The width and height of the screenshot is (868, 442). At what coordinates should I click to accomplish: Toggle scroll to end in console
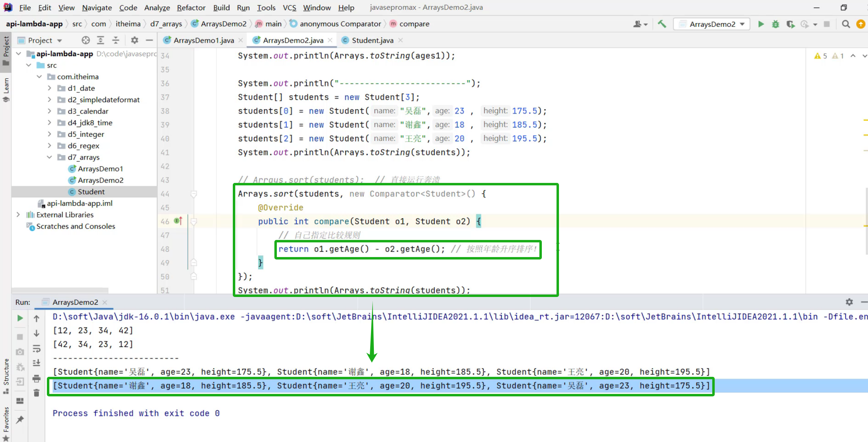(x=36, y=363)
